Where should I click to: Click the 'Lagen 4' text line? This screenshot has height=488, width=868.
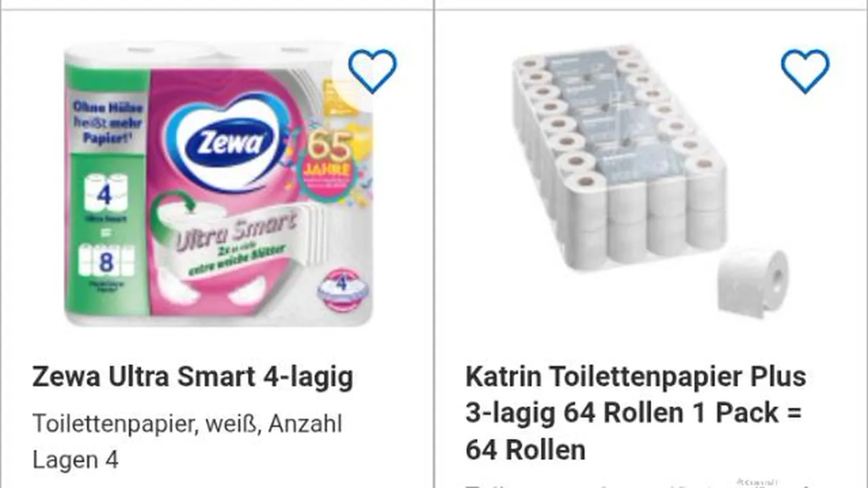(x=75, y=460)
